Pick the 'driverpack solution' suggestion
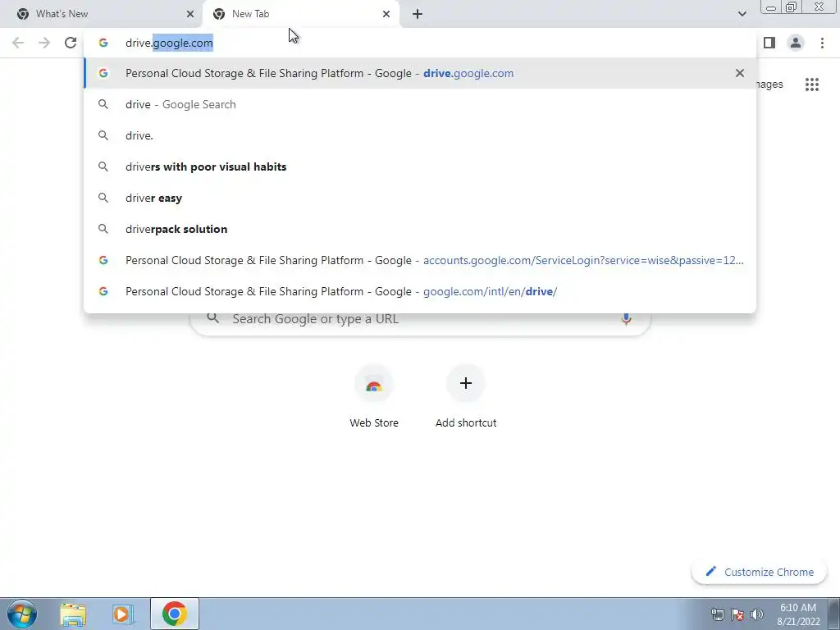Screen dimensions: 840x630 click(x=420, y=229)
